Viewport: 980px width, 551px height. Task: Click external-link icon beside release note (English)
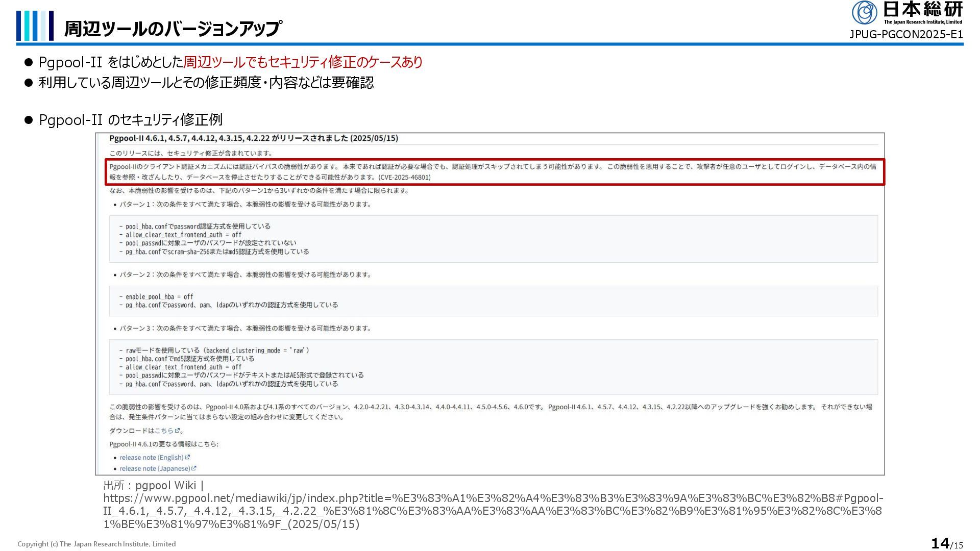(187, 457)
